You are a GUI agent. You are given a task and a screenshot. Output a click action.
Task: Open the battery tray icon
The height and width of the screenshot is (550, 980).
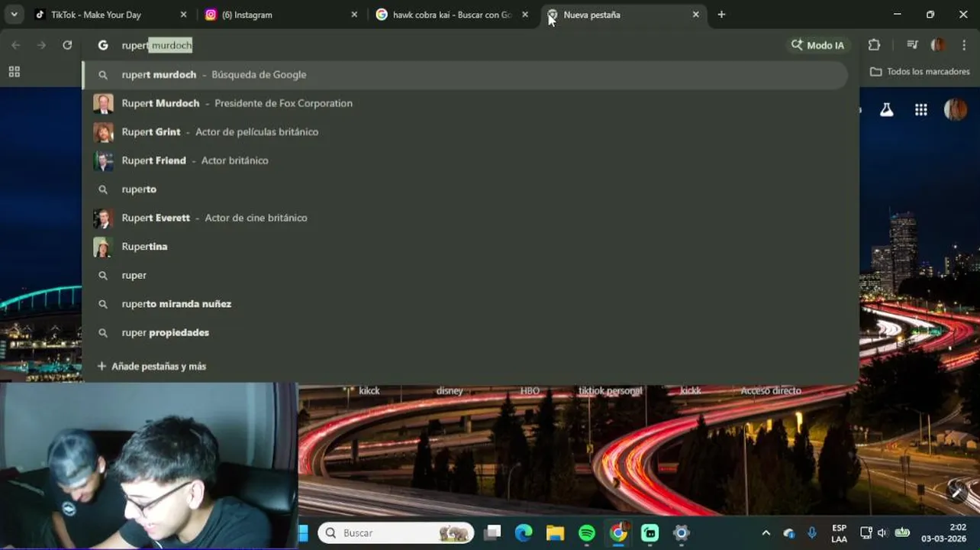point(902,532)
